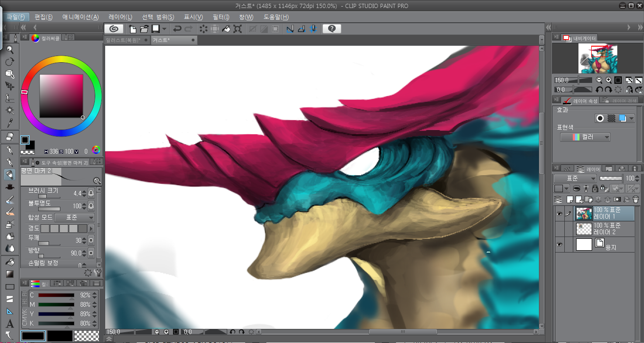644x343 pixels.
Task: Open layer blending mode 표준 dropdown
Action: (x=575, y=179)
